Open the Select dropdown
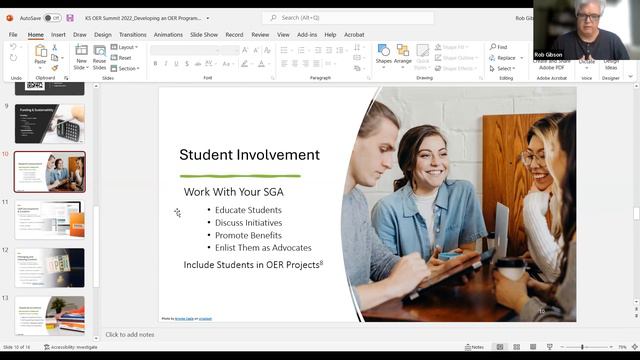 click(502, 68)
